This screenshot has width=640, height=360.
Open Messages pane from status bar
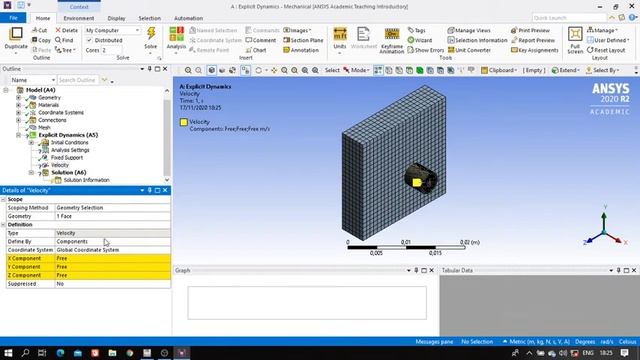(434, 342)
